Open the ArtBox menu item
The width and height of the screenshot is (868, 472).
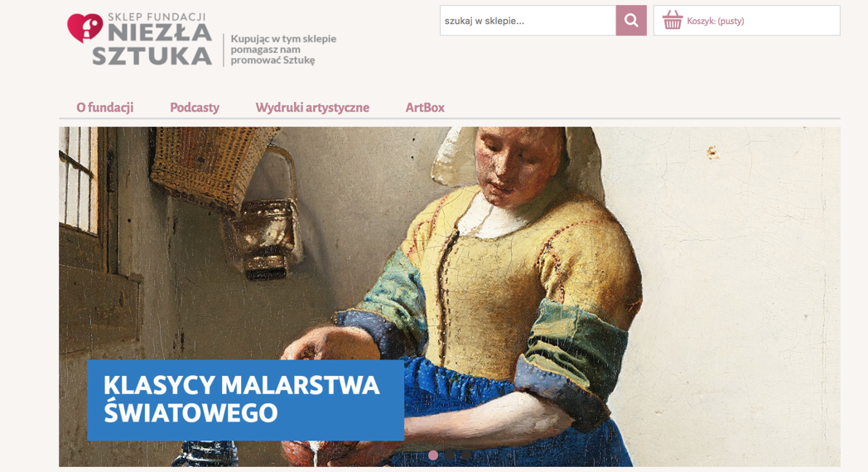pyautogui.click(x=425, y=108)
